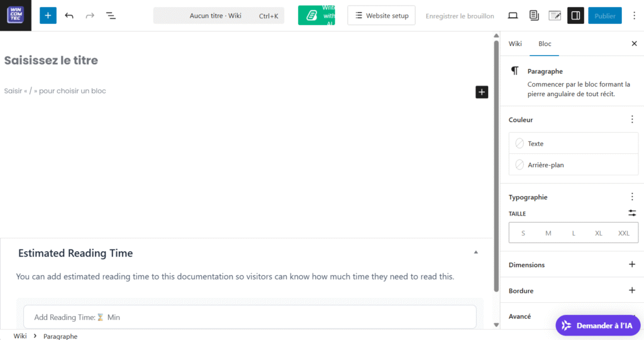Open the document overview list icon
Viewport: 644px width, 340px height.
111,16
